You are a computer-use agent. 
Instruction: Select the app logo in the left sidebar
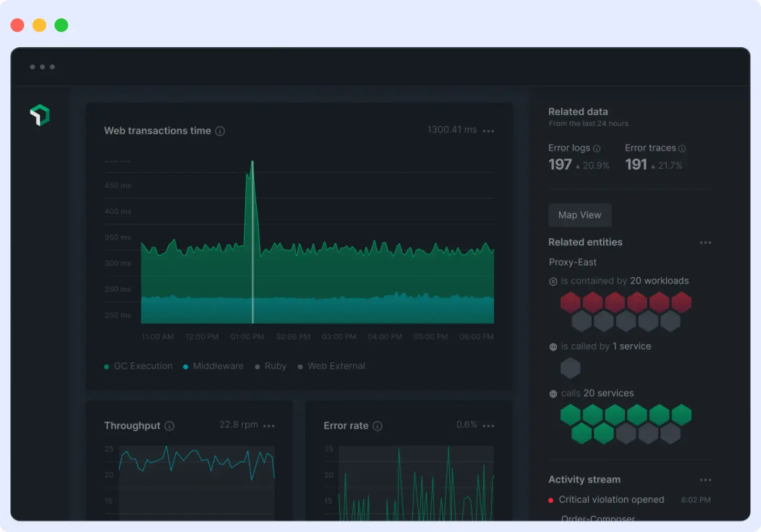tap(41, 115)
